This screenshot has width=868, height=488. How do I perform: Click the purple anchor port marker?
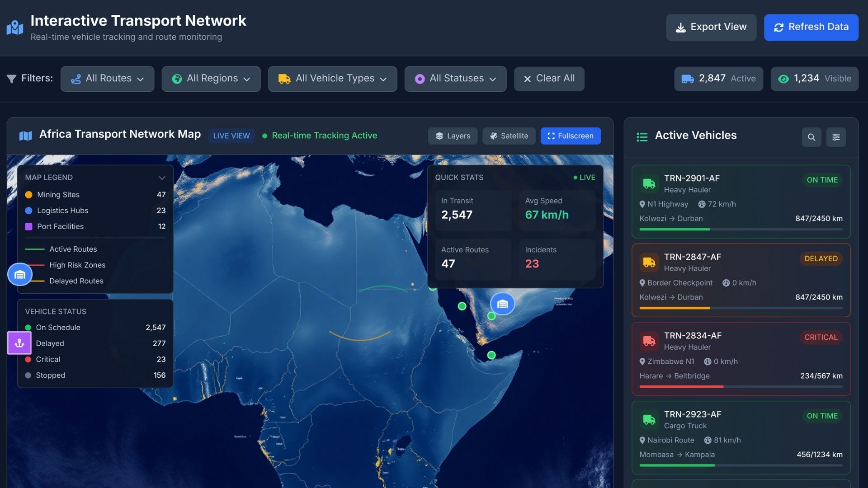tap(19, 343)
